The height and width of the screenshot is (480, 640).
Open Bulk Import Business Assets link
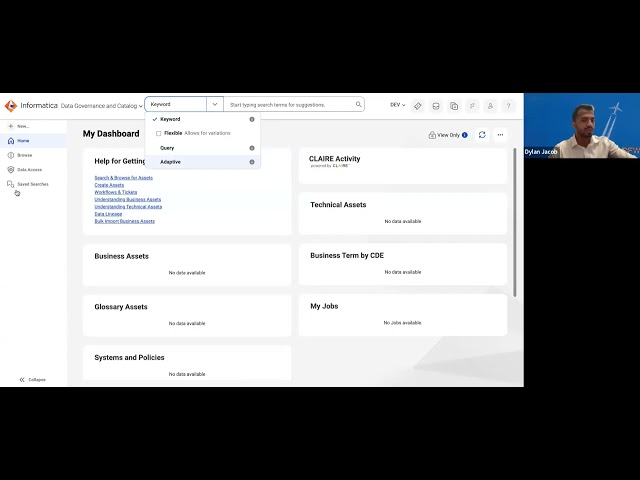click(124, 221)
